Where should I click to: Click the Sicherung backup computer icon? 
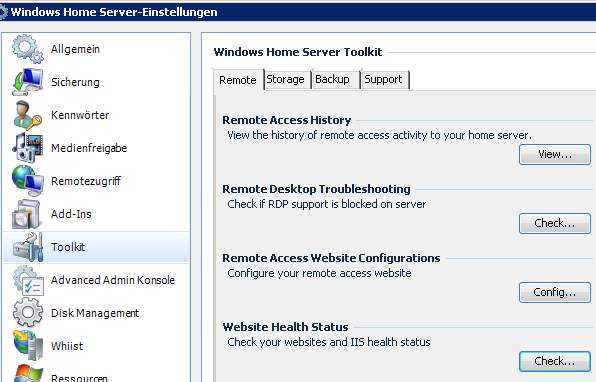[28, 82]
